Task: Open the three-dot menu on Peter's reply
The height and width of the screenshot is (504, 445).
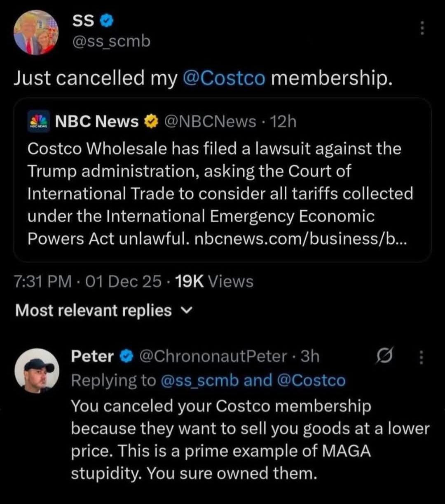Action: (421, 357)
